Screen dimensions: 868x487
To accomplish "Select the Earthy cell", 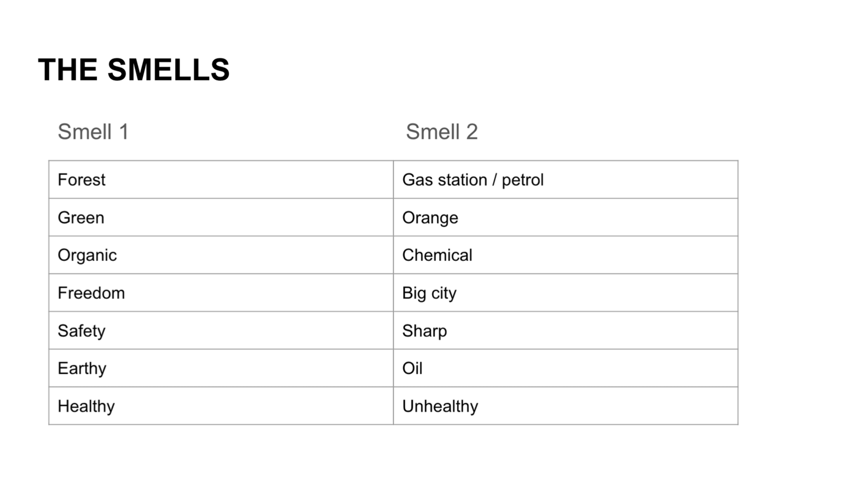I will click(x=221, y=368).
